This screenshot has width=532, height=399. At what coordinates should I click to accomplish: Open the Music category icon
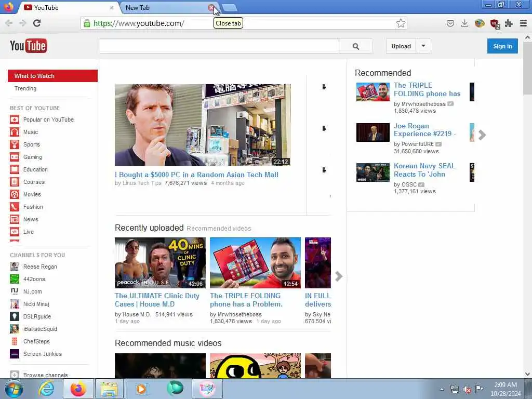coord(15,132)
